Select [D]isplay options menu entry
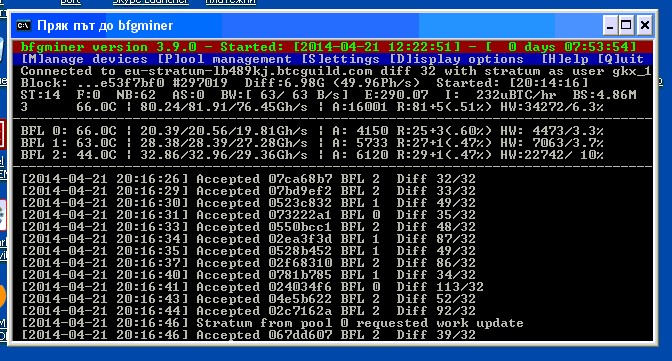The height and width of the screenshot is (361, 672). (x=456, y=59)
